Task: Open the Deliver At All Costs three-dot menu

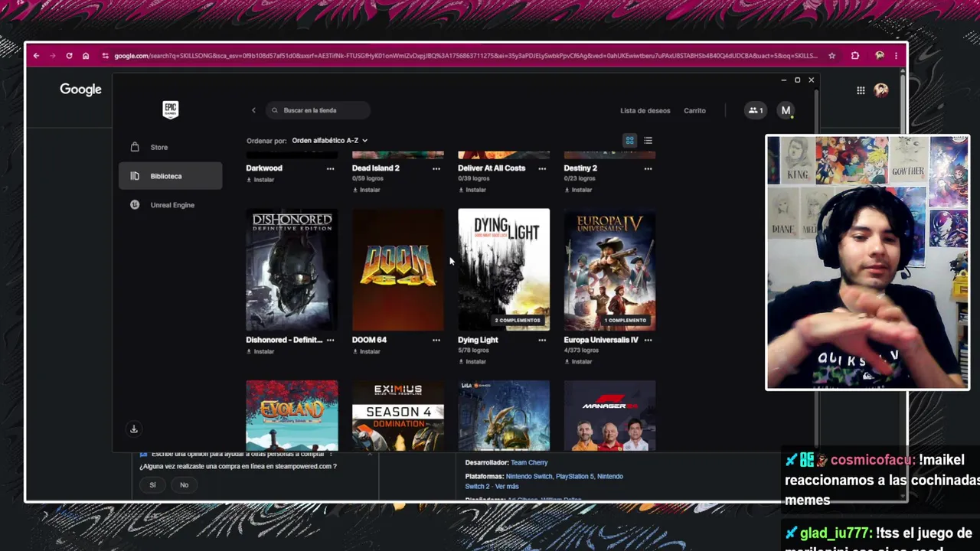Action: tap(542, 168)
